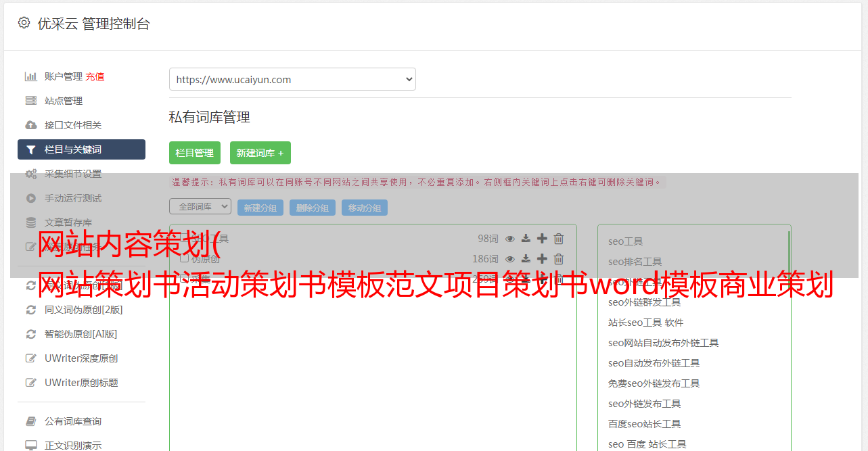
Task: Click the download icon on the 98词 row
Action: [526, 239]
